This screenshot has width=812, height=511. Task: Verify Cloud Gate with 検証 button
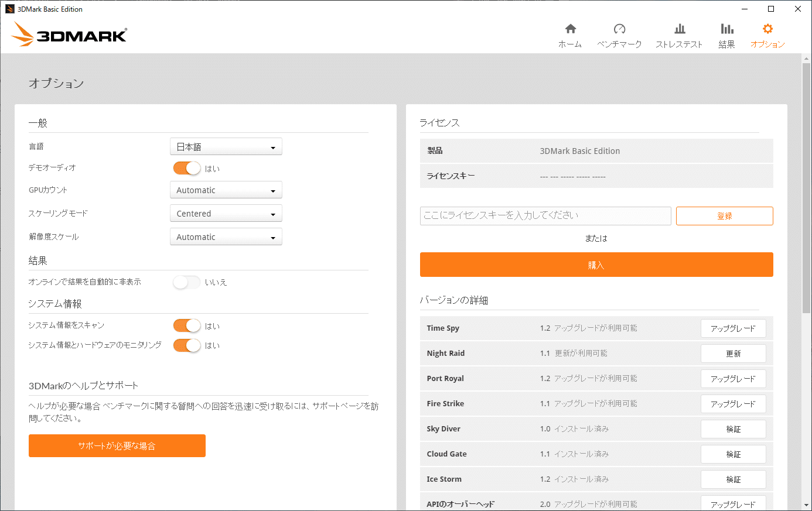click(x=733, y=454)
